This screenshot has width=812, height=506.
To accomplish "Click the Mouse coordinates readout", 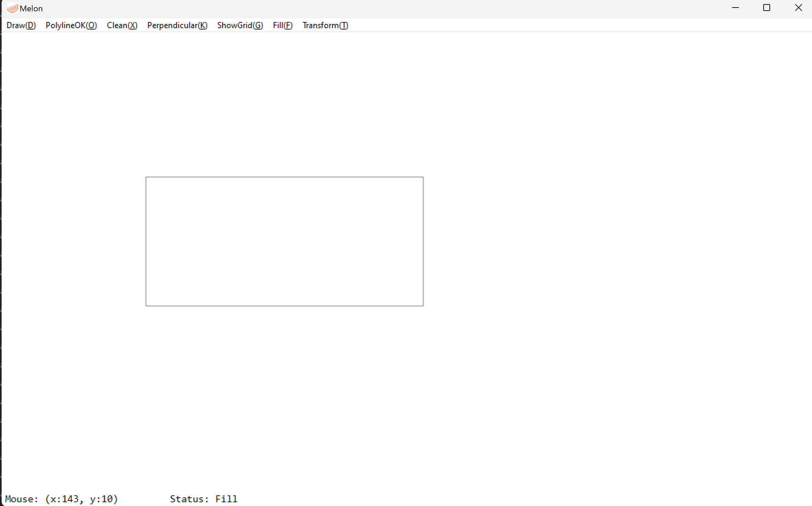I will pyautogui.click(x=61, y=499).
